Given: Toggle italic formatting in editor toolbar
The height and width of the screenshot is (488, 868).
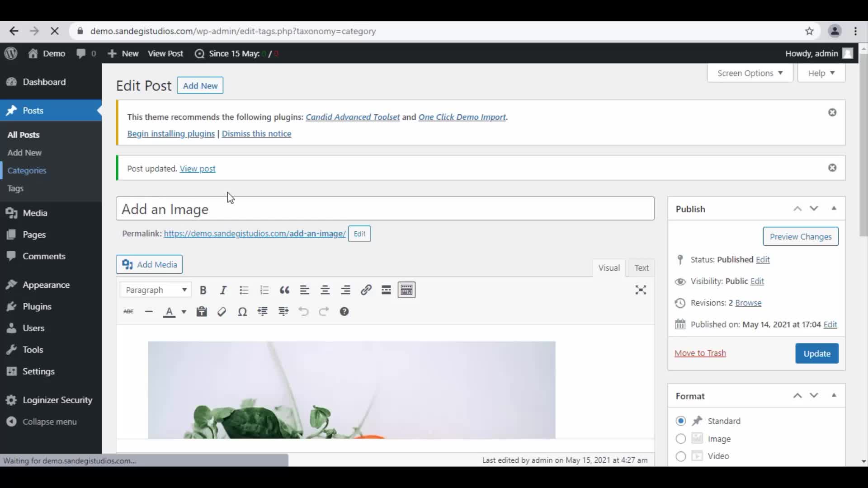Looking at the screenshot, I should (x=223, y=290).
